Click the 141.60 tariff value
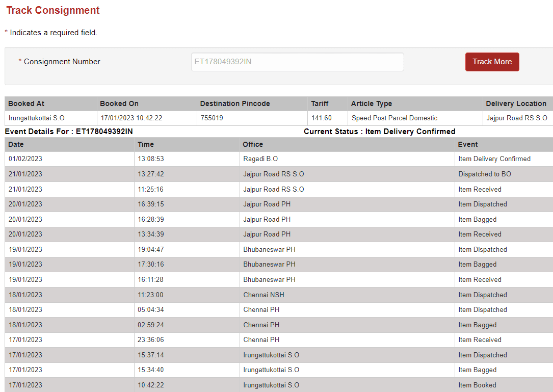Screen dimensions: 553x392 (321, 118)
